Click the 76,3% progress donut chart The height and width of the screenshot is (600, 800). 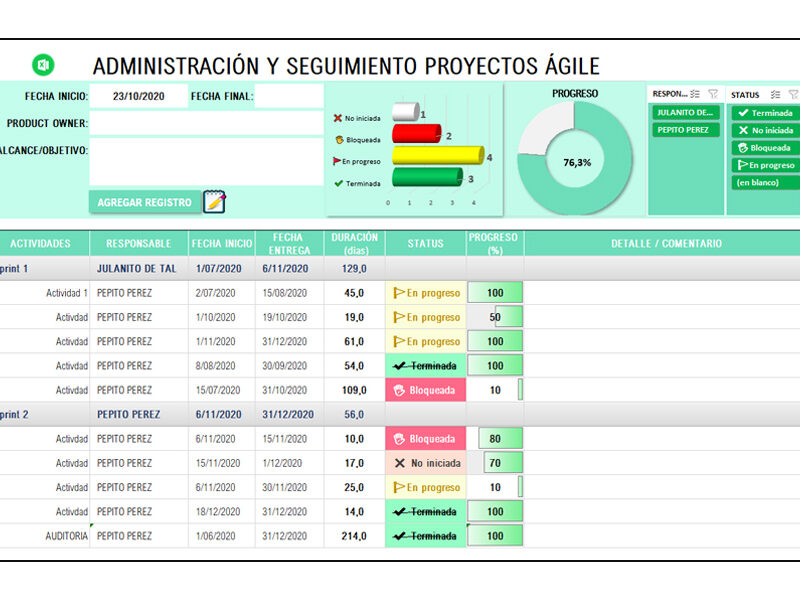tap(575, 158)
